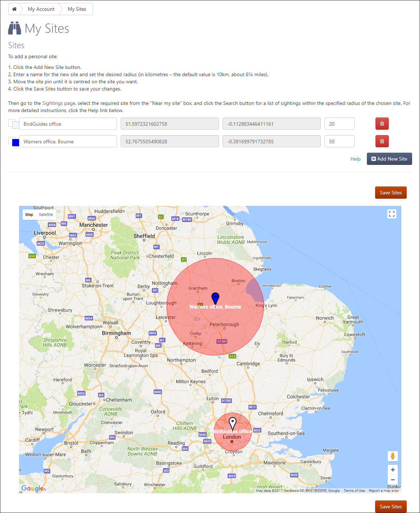The height and width of the screenshot is (513, 420).
Task: Click the BirdGuides office white map pin
Action: pyautogui.click(x=233, y=424)
